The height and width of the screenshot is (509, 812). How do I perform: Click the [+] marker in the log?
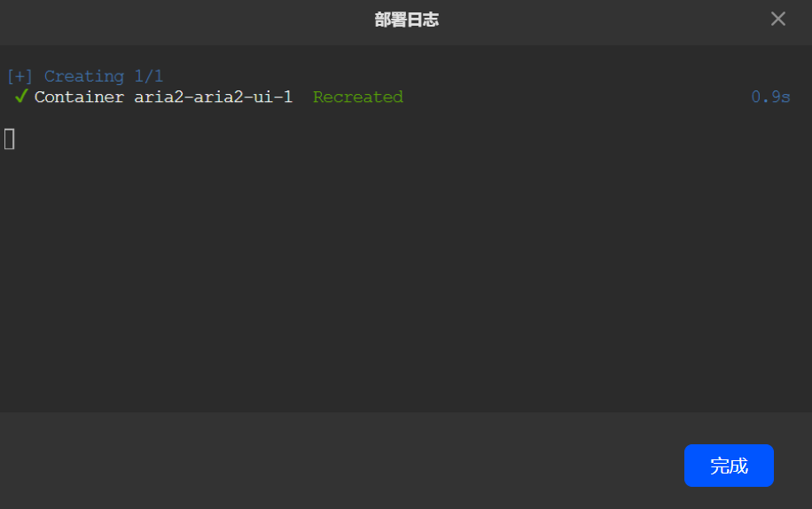point(20,76)
